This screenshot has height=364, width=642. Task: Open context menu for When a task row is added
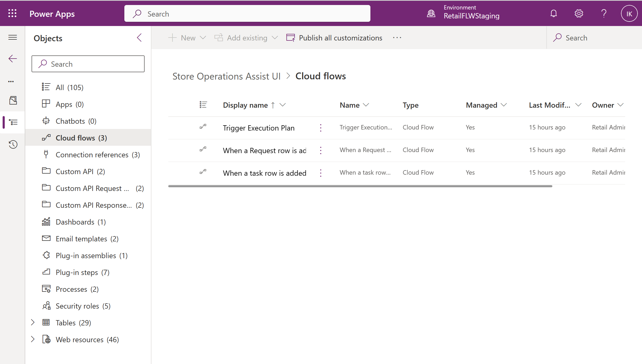click(x=320, y=172)
